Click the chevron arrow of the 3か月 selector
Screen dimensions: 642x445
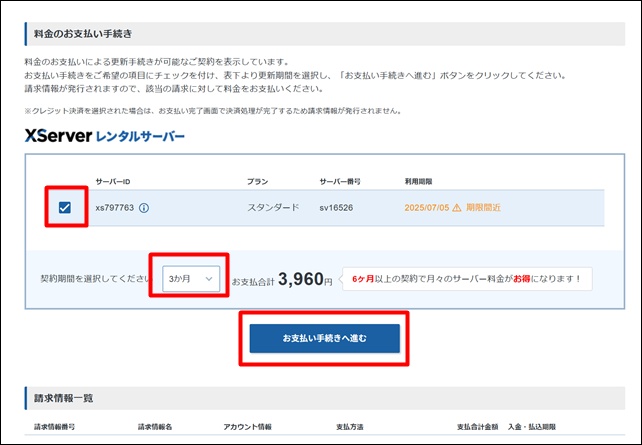tap(209, 279)
